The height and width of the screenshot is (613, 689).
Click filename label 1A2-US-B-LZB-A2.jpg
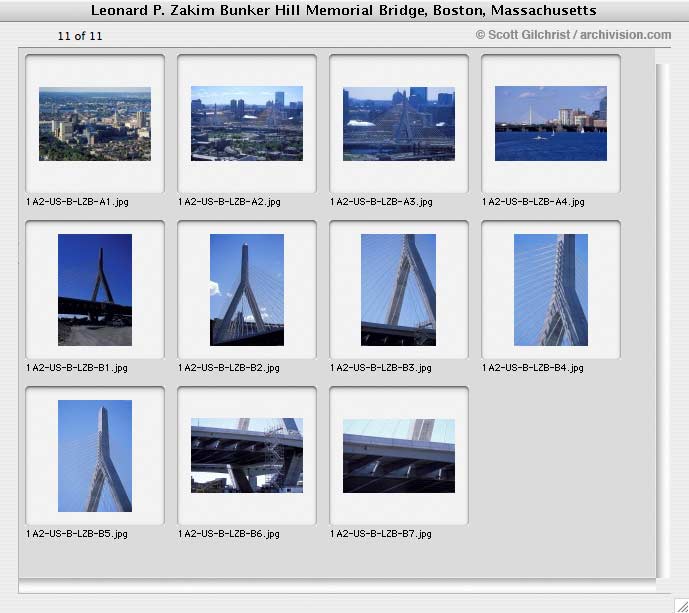click(229, 202)
